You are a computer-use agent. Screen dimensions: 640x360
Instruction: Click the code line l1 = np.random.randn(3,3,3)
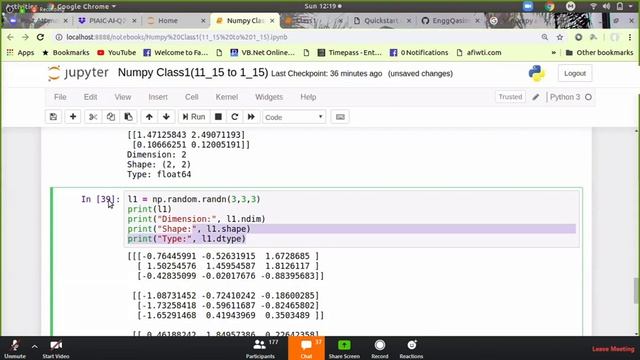point(194,199)
